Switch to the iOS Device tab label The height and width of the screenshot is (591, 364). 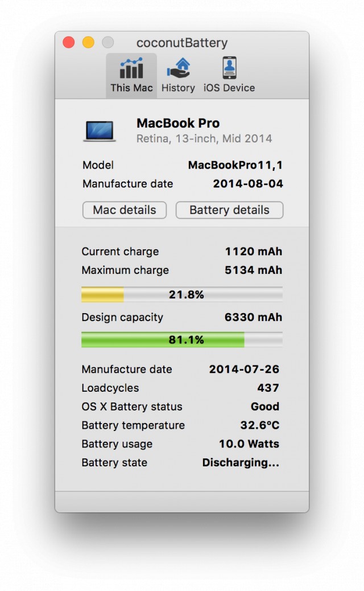pos(229,88)
